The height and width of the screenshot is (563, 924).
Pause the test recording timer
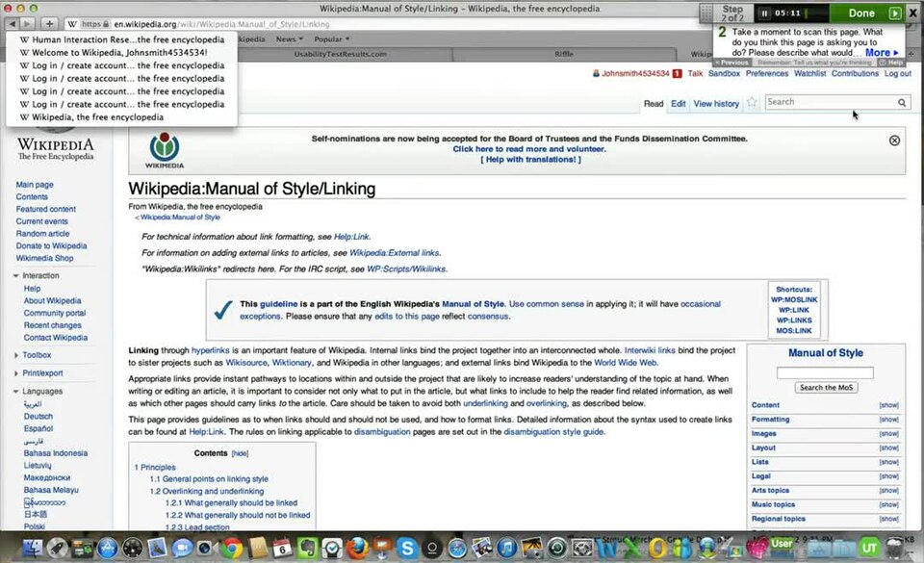(765, 13)
